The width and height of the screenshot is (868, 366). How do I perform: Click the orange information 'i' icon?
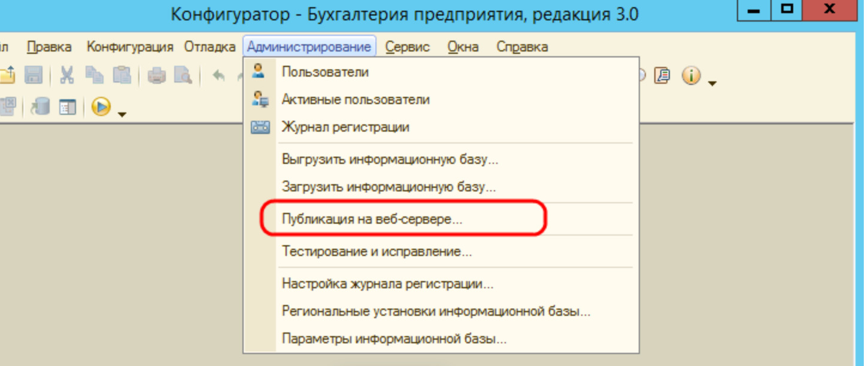click(691, 76)
